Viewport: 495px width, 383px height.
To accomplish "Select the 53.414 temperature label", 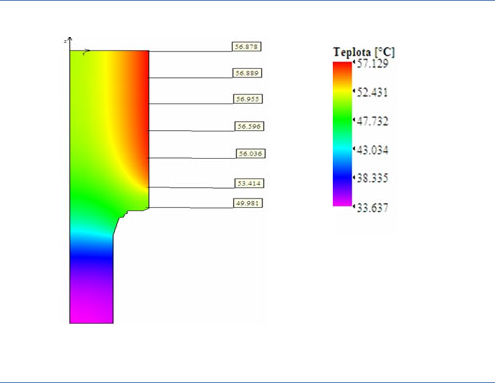I will tap(249, 183).
